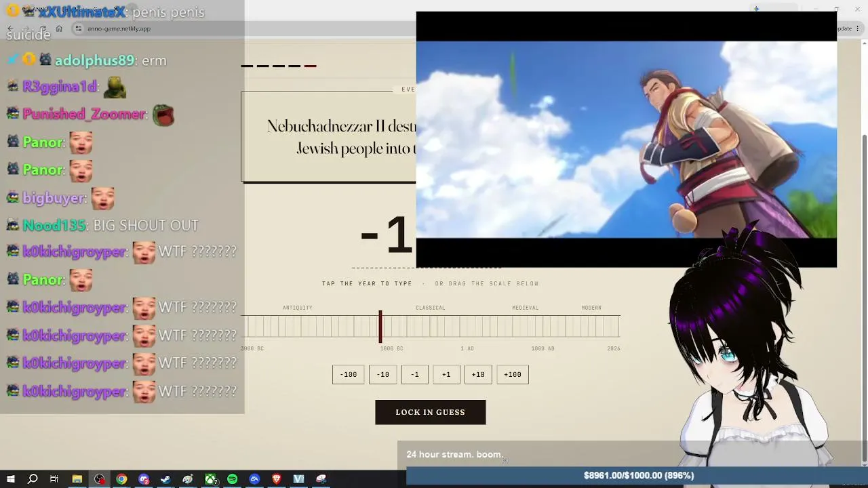Click chat username bigbuyer
This screenshot has width=868, height=488.
click(x=54, y=198)
